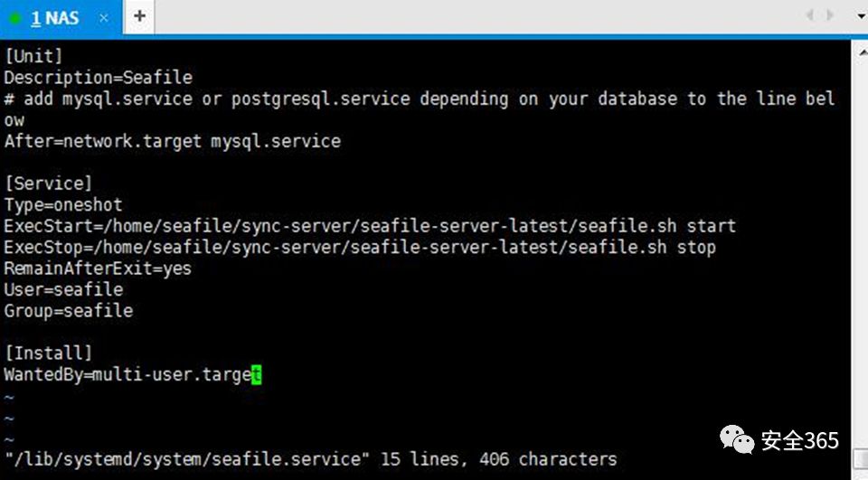Click the RemainAfterExit=yes line
Viewport: 868px width, 480px height.
point(98,268)
